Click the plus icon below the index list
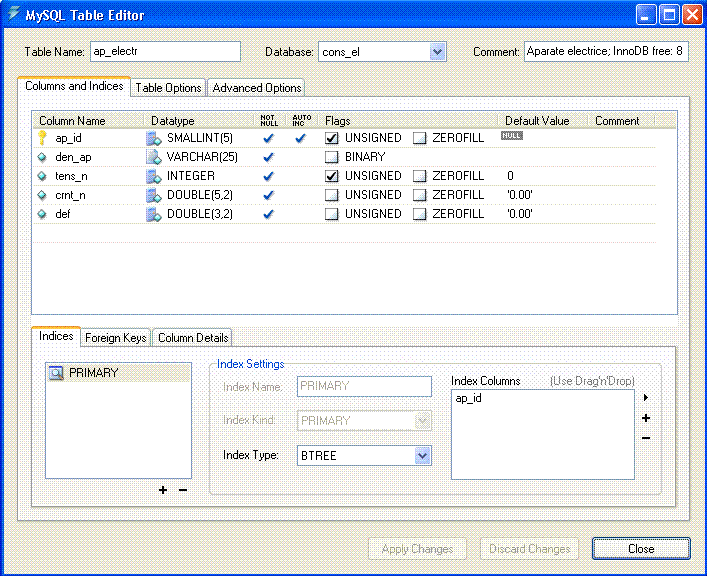Image resolution: width=707 pixels, height=576 pixels. pos(163,490)
